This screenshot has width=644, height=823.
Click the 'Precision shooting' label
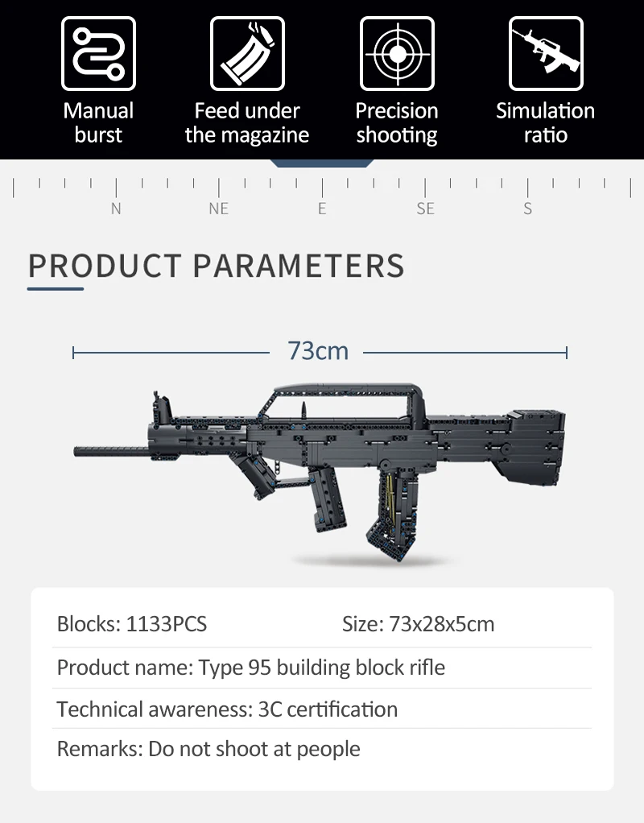click(397, 123)
